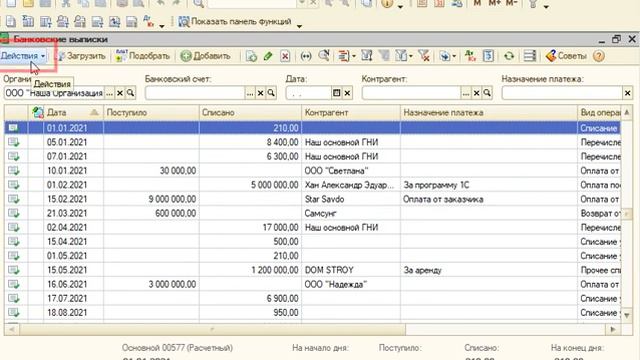Clear the Банковский счет field with X
Viewport: 640px width, 360px height.
coord(260,93)
